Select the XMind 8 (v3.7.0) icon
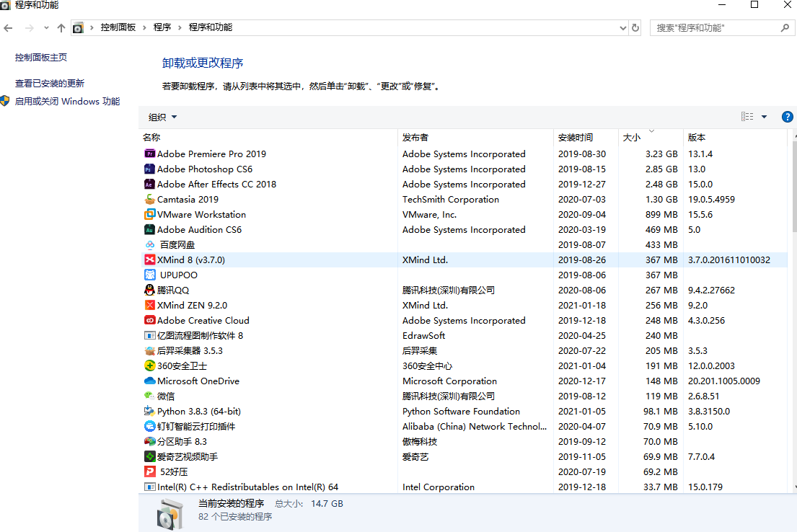 click(x=149, y=260)
